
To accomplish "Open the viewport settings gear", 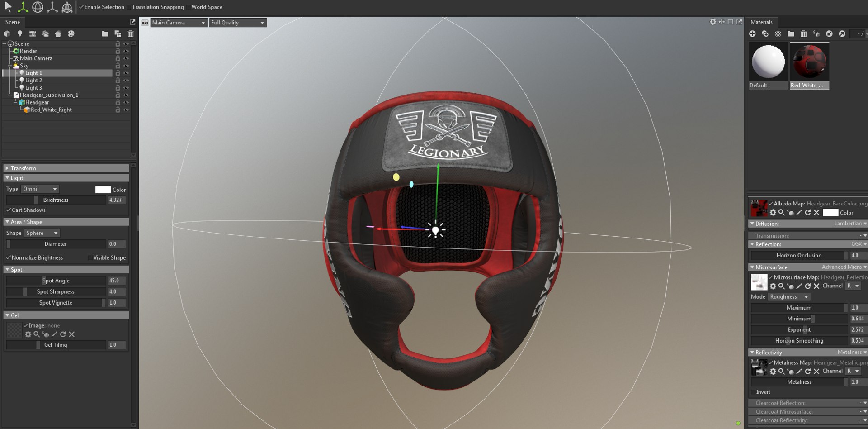I will click(x=713, y=22).
